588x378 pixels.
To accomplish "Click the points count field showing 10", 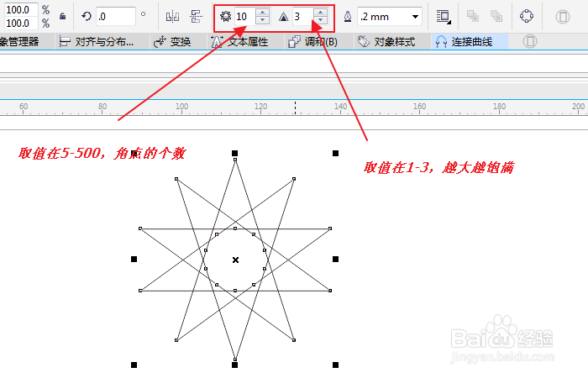I will [244, 17].
